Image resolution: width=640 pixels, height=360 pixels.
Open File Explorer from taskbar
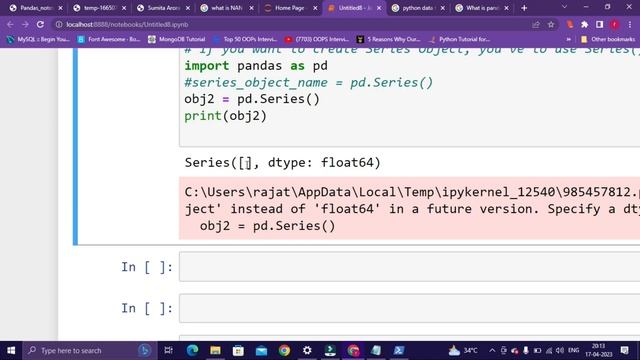point(216,350)
